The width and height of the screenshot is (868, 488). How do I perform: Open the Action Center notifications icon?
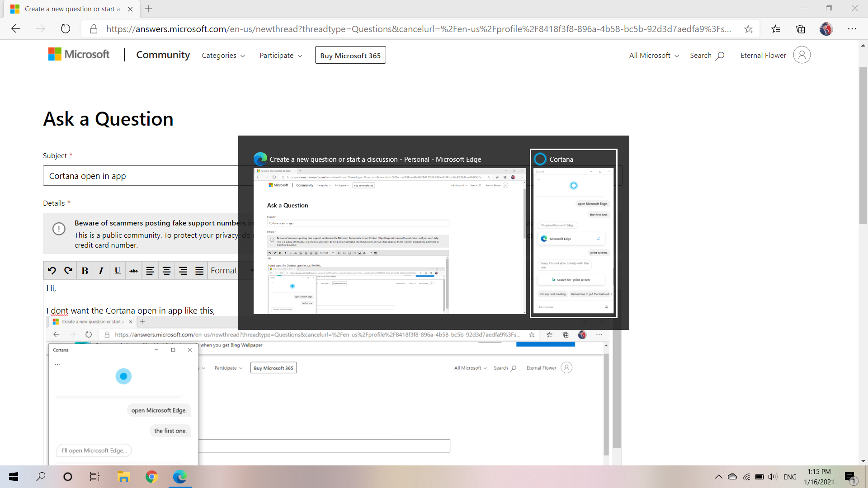click(x=850, y=477)
